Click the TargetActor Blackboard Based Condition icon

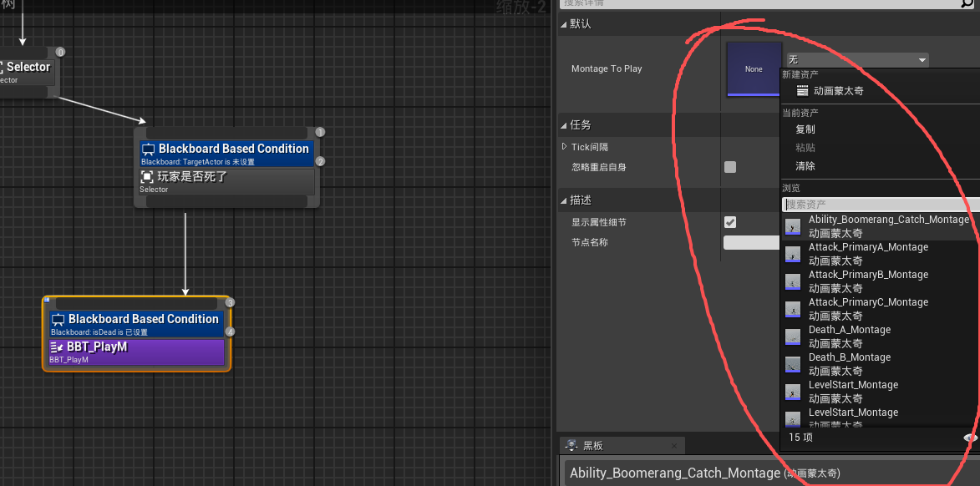pos(148,149)
